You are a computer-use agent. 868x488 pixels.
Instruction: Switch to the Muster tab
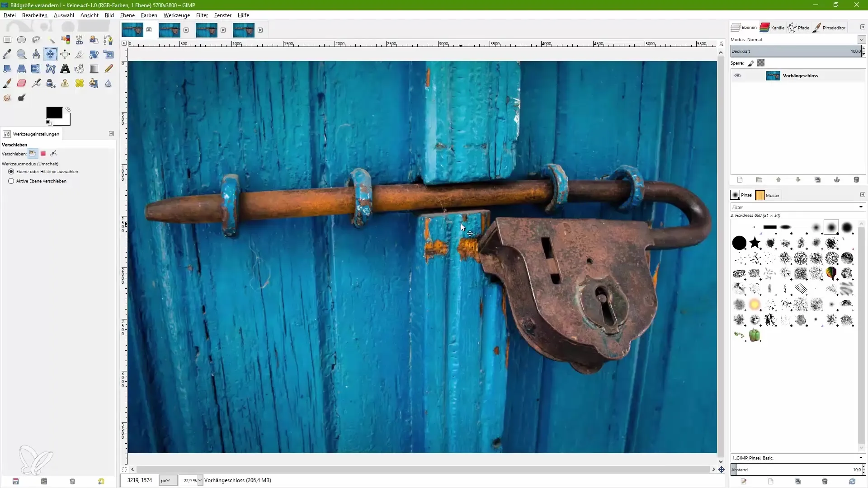768,195
